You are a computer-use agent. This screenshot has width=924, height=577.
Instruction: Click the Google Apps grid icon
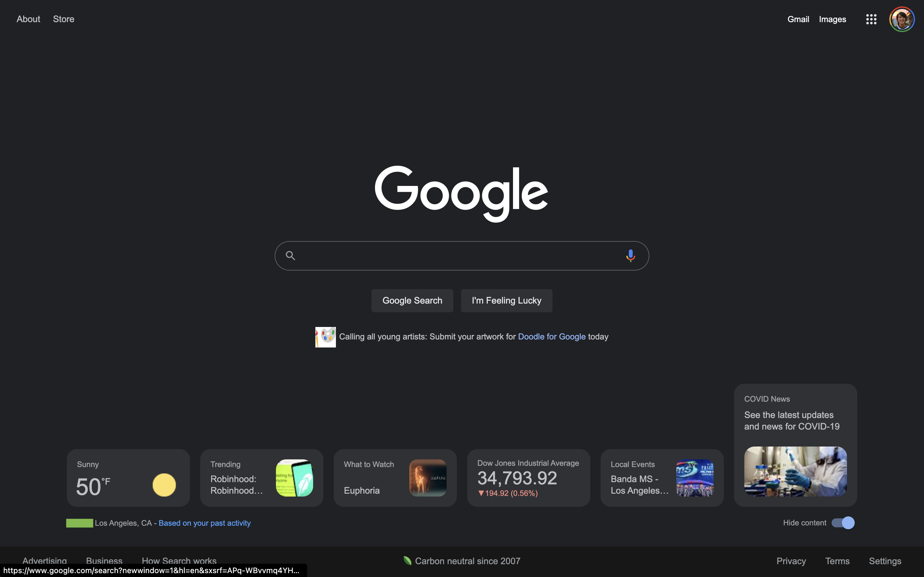[x=871, y=19]
